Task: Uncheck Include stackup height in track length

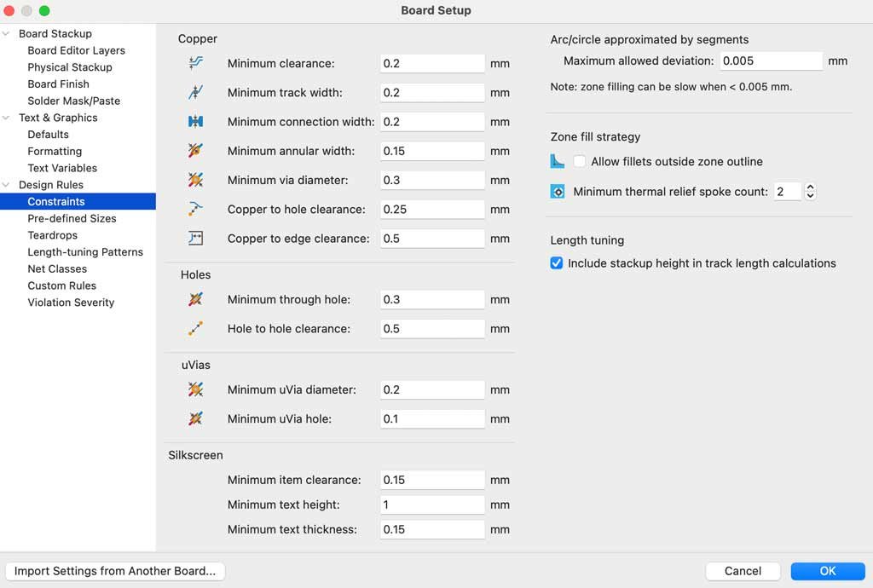Action: click(x=557, y=263)
